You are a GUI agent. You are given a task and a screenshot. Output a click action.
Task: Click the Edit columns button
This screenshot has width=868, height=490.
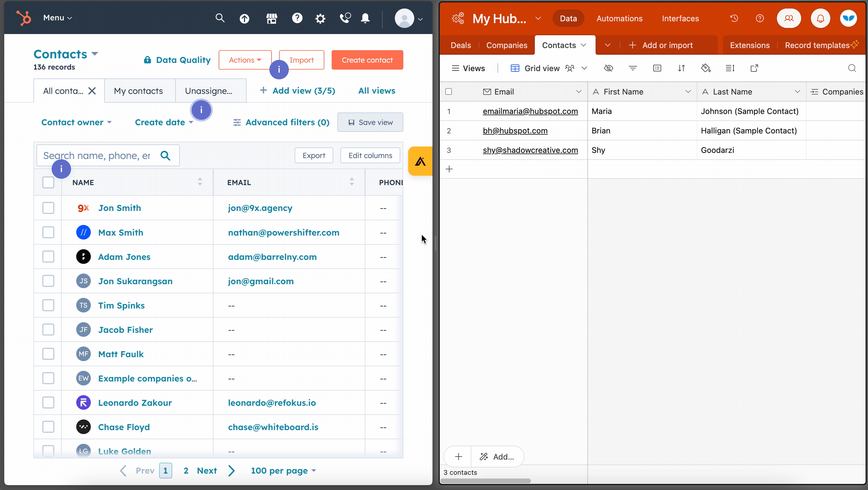(370, 155)
